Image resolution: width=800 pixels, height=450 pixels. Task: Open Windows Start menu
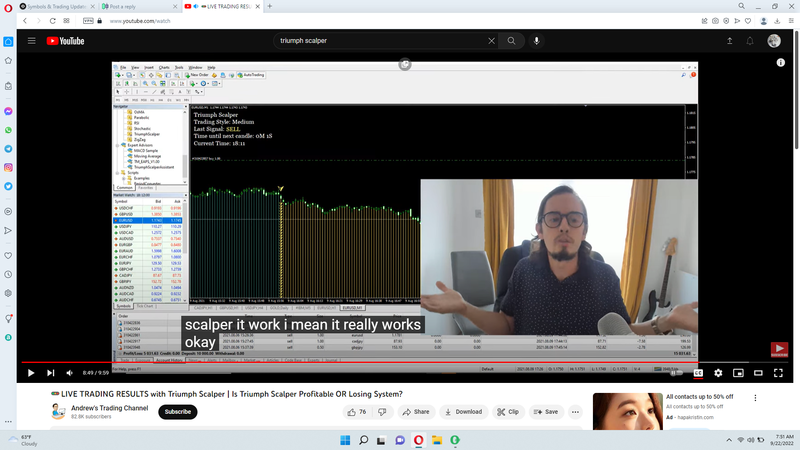[x=345, y=440]
